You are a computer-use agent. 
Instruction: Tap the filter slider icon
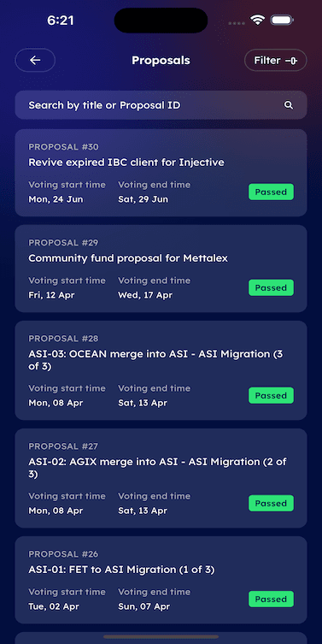(291, 61)
